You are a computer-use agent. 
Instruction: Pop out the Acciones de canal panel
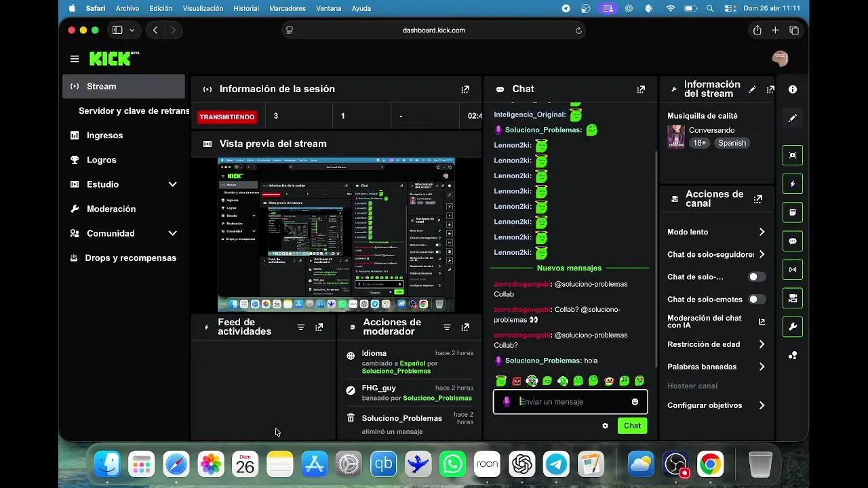tap(758, 199)
